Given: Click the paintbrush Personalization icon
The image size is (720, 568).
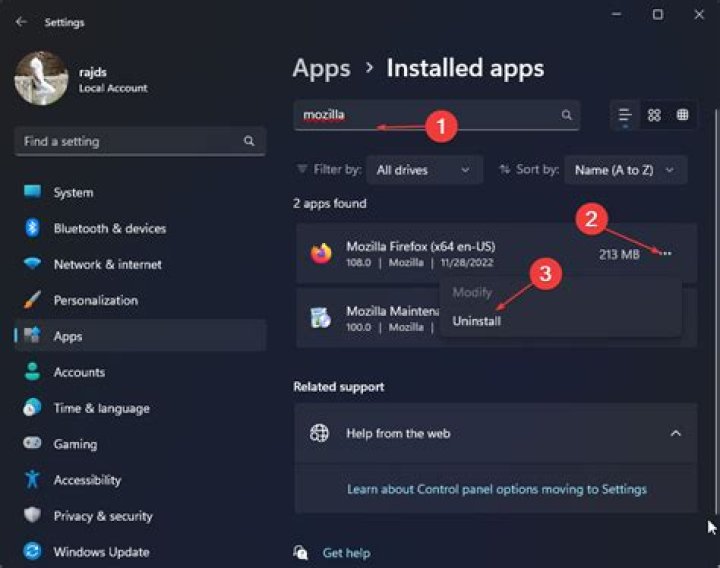Looking at the screenshot, I should 32,300.
